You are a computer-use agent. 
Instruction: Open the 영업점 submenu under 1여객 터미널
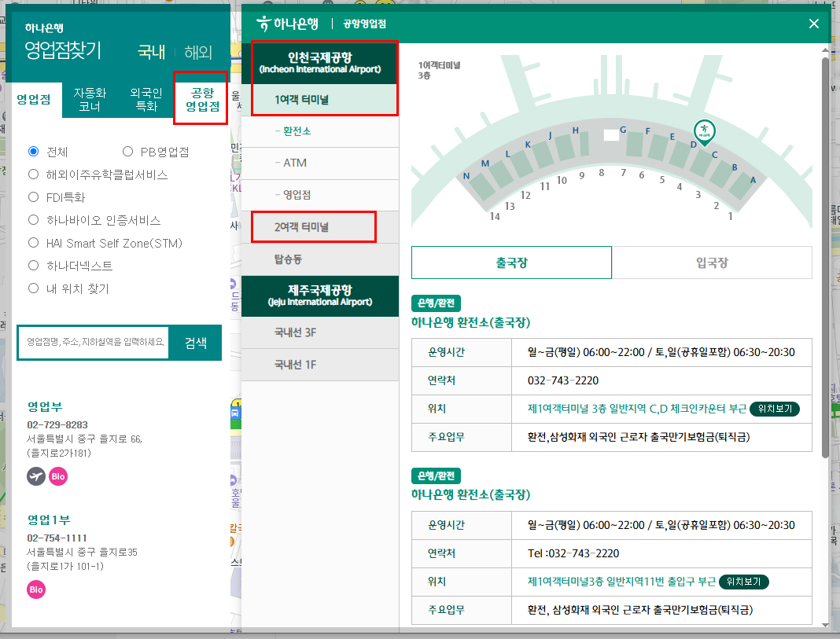(x=320, y=195)
